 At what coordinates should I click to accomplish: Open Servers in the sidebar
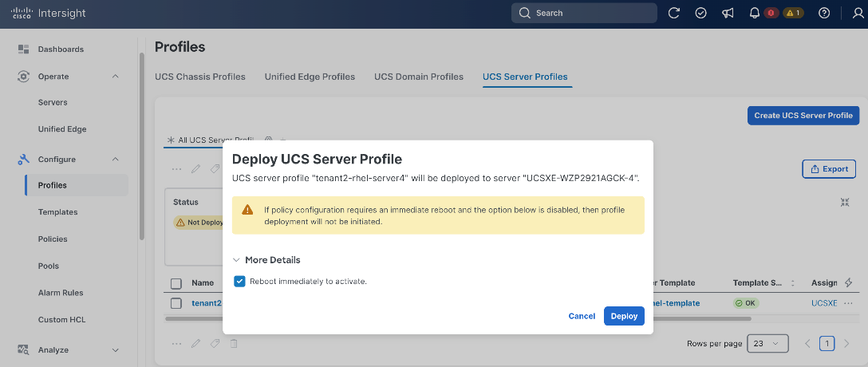(53, 102)
